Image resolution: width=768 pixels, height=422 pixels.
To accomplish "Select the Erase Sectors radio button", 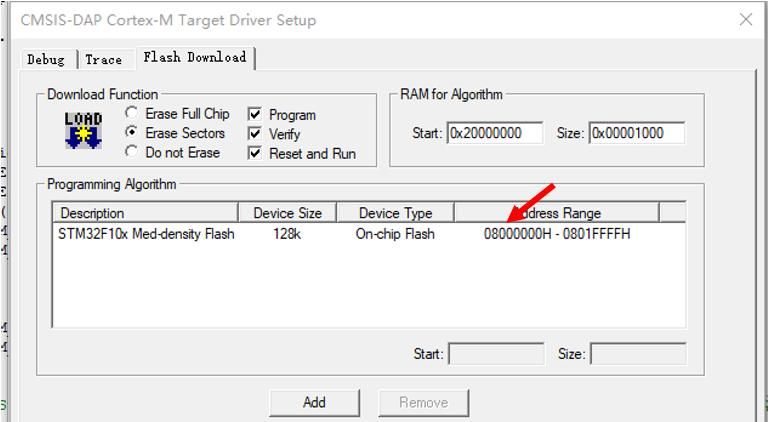I will (132, 133).
